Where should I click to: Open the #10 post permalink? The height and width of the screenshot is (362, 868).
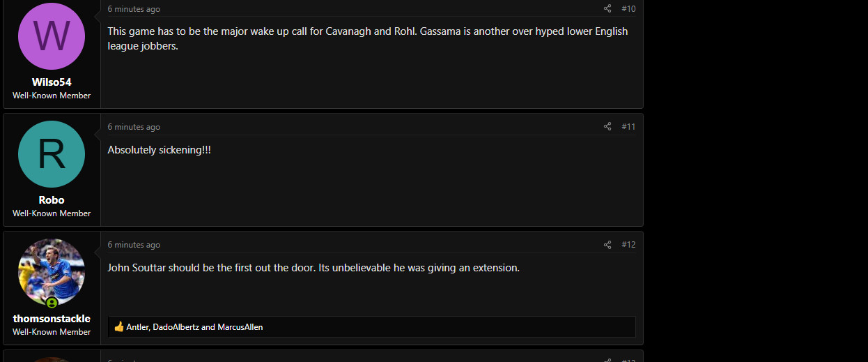(628, 9)
